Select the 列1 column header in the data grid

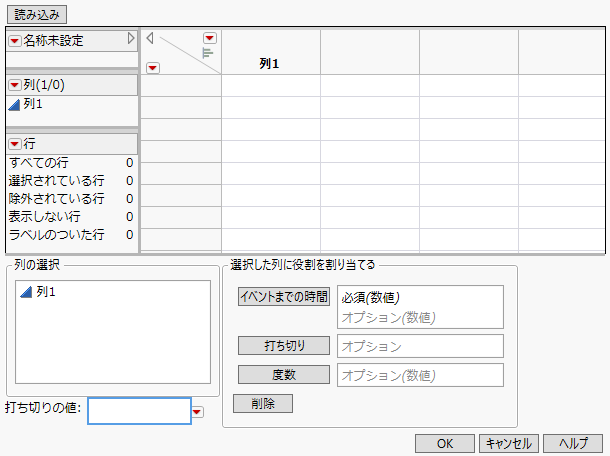271,52
